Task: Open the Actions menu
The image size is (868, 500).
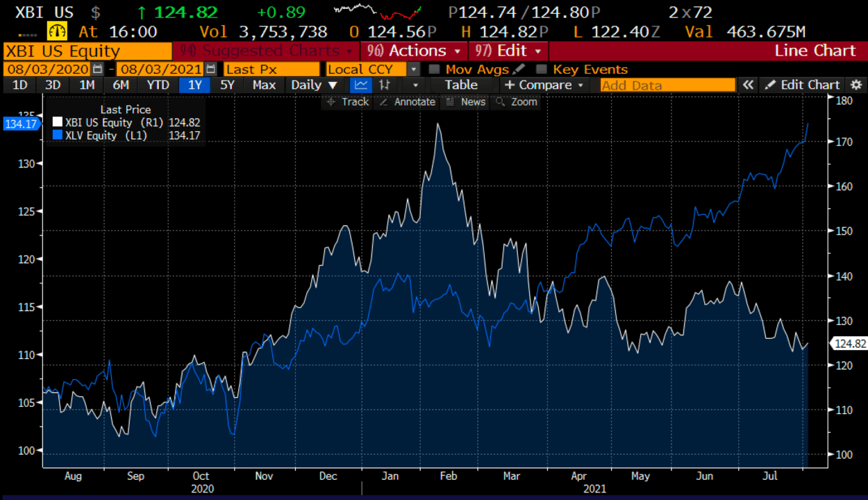Action: point(415,51)
